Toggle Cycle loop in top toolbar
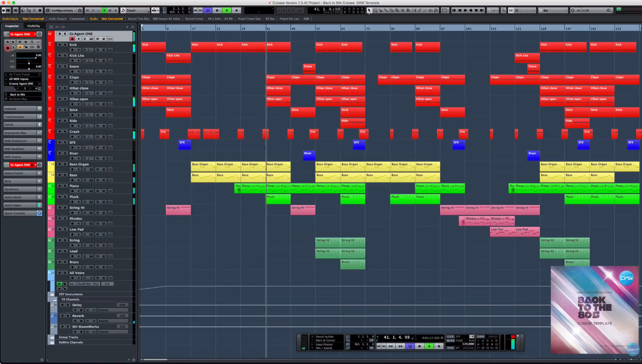This screenshot has height=364, width=642. coord(208,10)
